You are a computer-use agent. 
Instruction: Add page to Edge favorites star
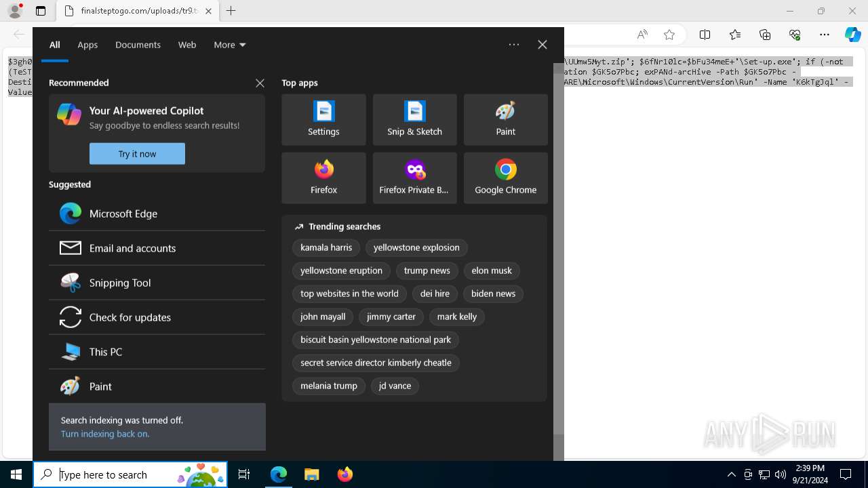669,35
